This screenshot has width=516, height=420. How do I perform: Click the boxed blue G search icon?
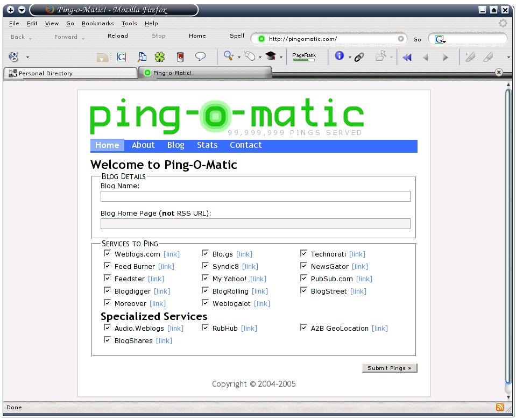pos(122,57)
